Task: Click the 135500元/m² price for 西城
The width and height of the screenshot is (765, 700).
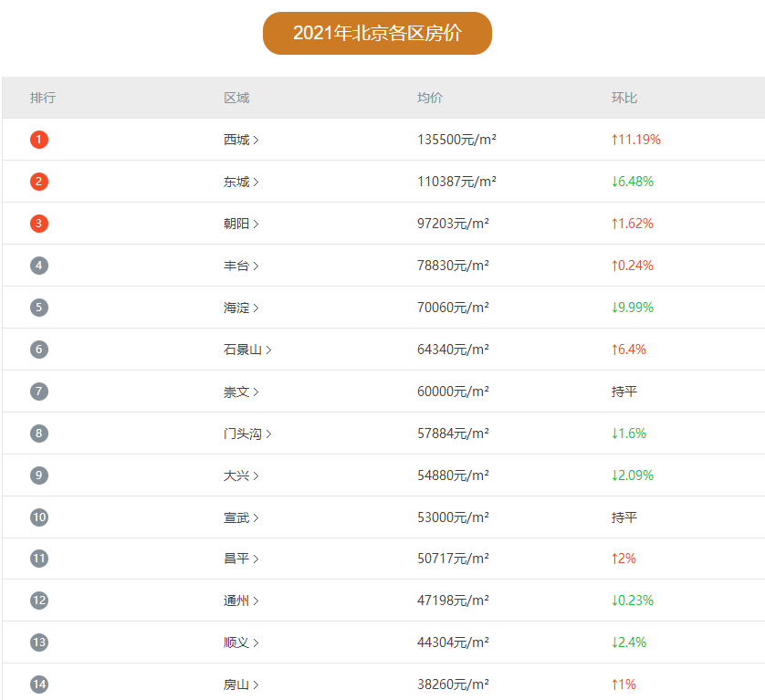Action: point(456,140)
